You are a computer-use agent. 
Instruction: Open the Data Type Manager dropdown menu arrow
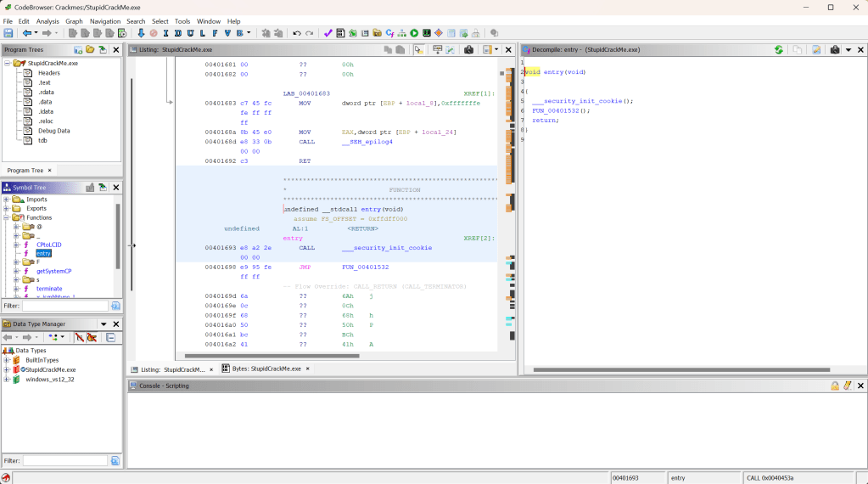point(104,324)
